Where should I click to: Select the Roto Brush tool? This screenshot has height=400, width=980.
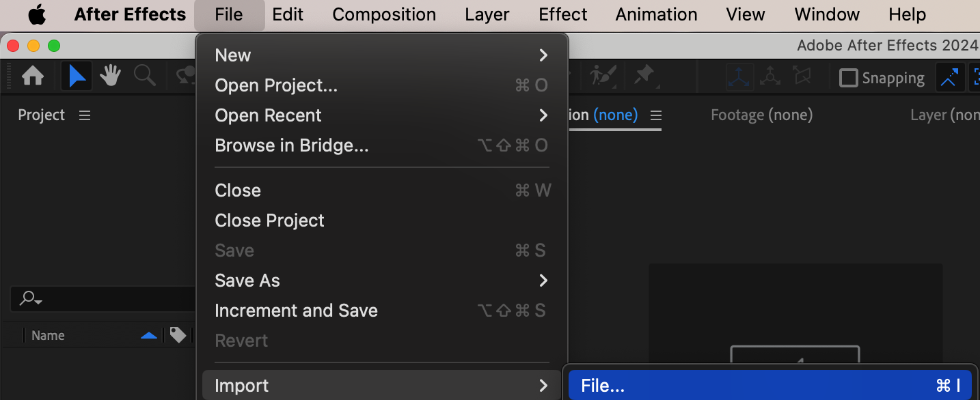pos(603,75)
